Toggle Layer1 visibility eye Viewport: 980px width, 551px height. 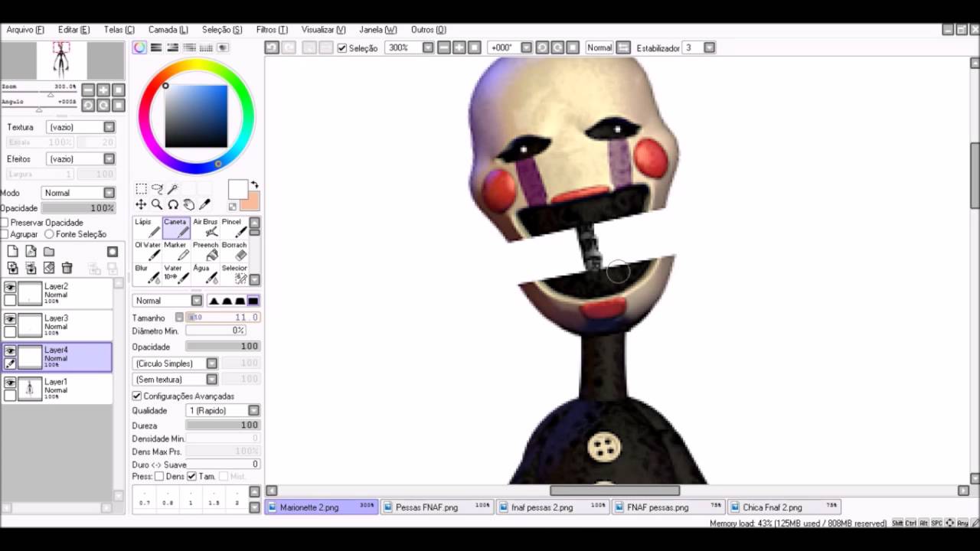pos(10,383)
